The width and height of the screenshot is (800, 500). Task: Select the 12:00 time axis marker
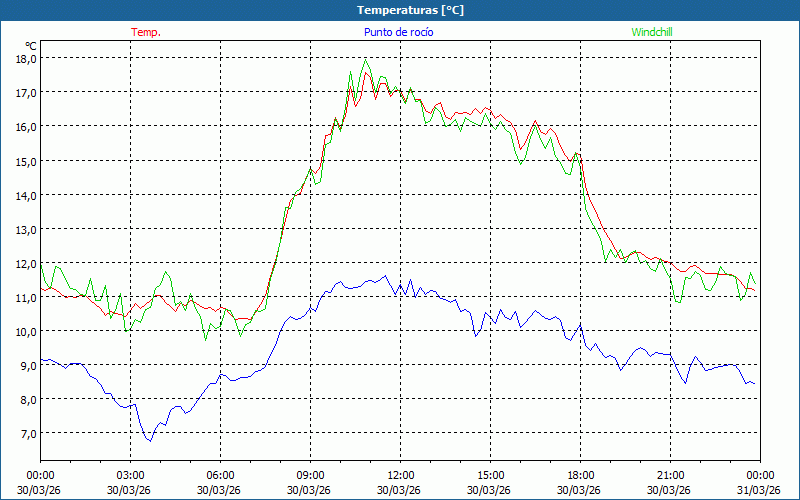click(x=400, y=475)
